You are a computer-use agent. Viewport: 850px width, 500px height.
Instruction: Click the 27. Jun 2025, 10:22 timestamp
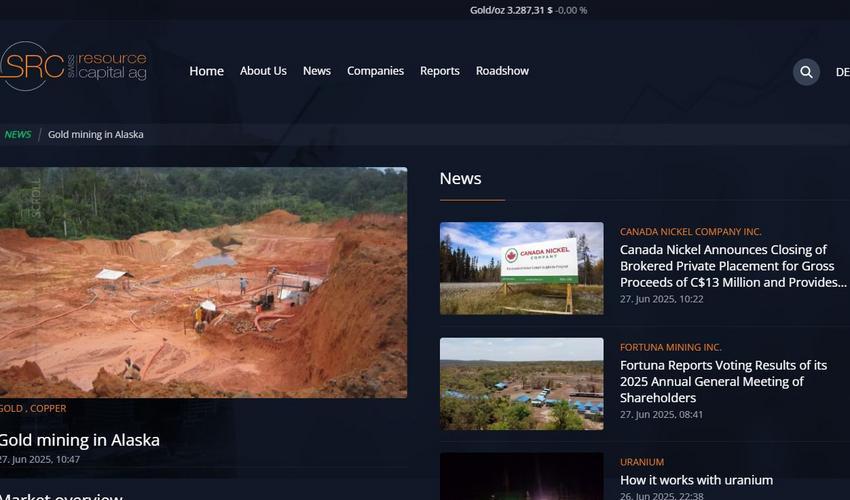[661, 299]
